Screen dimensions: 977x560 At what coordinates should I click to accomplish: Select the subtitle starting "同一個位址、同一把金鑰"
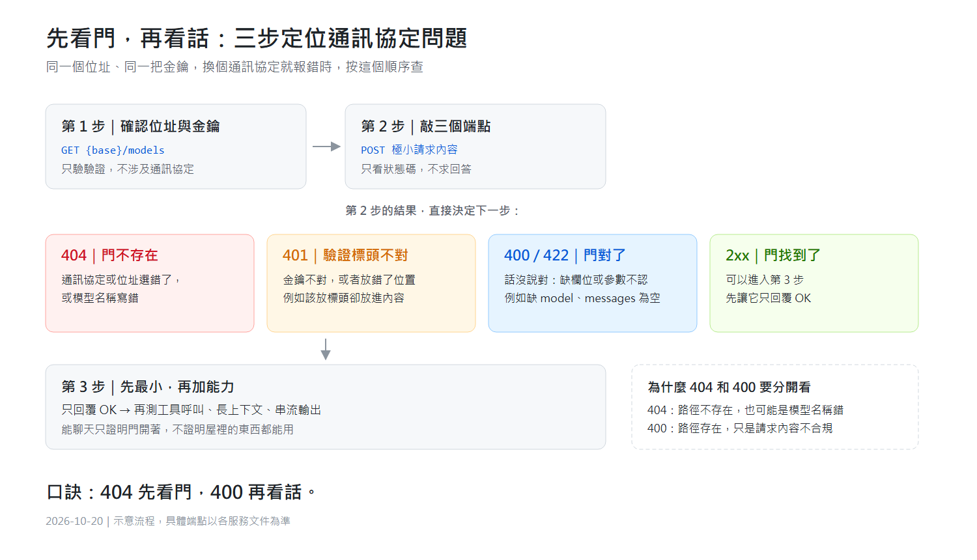pyautogui.click(x=234, y=67)
